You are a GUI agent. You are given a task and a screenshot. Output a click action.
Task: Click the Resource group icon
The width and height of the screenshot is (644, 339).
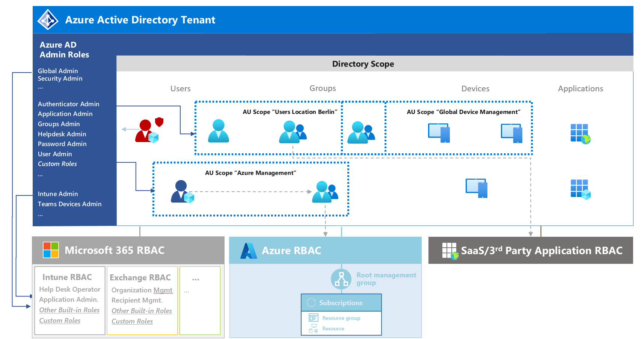tap(313, 318)
